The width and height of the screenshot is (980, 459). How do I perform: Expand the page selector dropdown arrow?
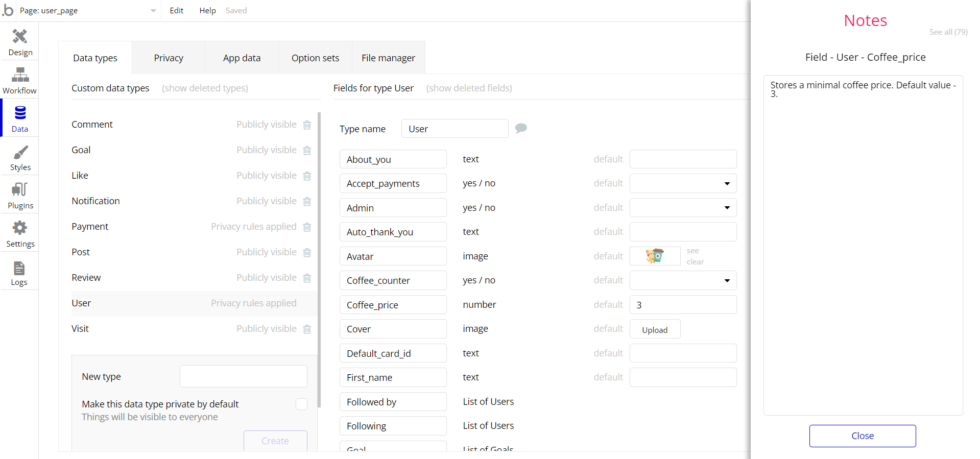153,11
